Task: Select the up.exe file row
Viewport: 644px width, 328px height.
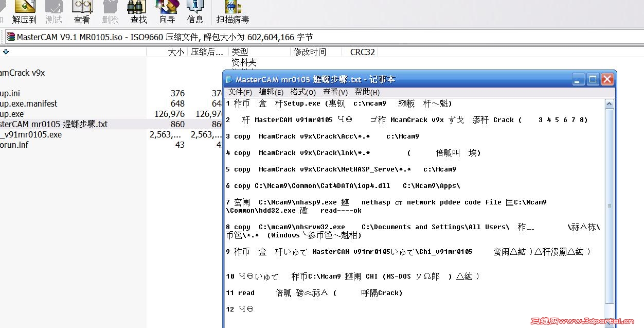Action: coord(112,114)
